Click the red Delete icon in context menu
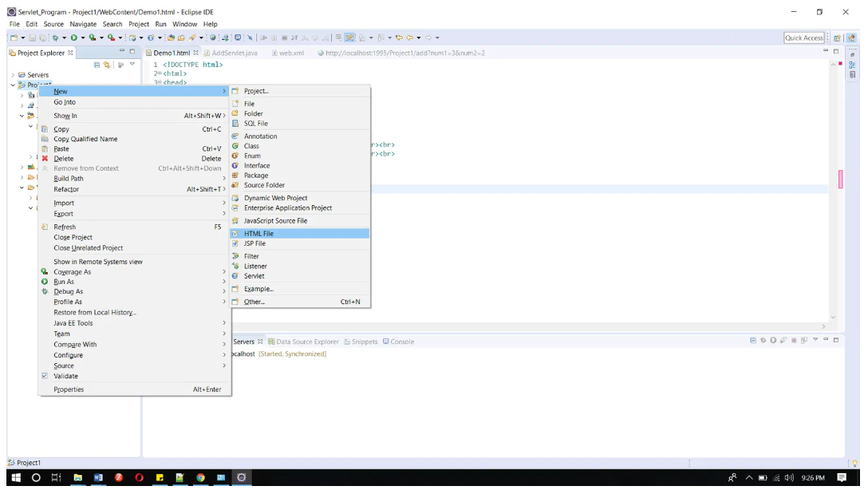The width and height of the screenshot is (868, 490). pos(45,159)
